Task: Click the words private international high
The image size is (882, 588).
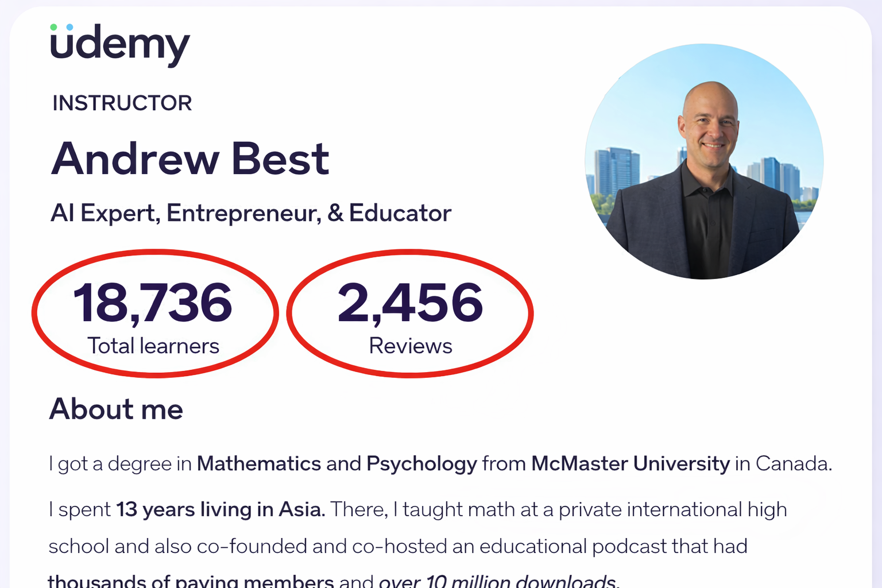Action: coord(672,509)
